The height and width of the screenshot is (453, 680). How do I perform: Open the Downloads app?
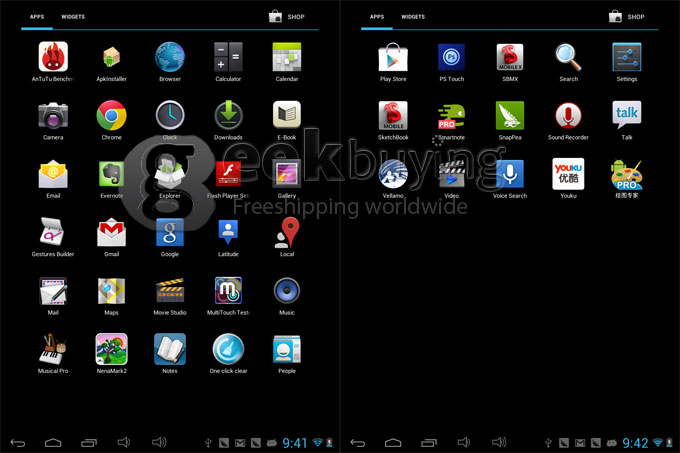pyautogui.click(x=228, y=115)
